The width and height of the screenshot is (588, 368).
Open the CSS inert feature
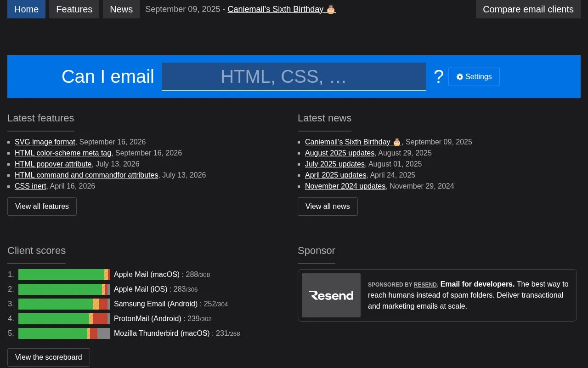point(30,186)
